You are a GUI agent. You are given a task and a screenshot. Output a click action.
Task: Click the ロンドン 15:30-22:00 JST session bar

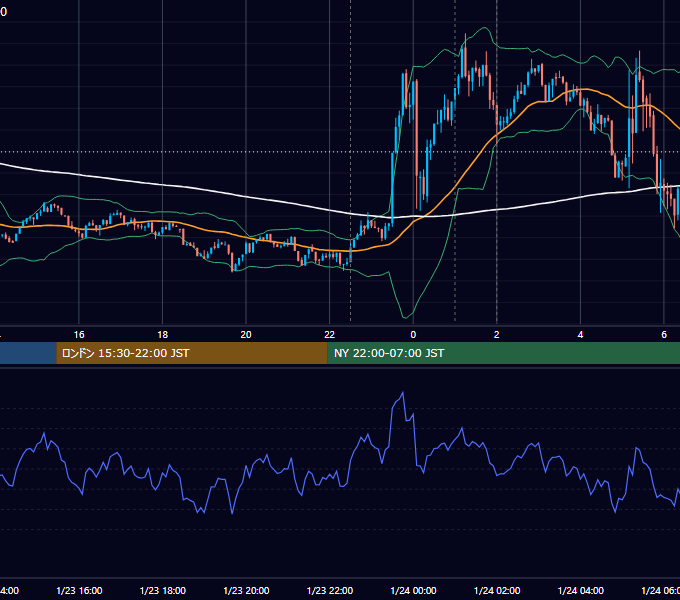click(x=192, y=353)
